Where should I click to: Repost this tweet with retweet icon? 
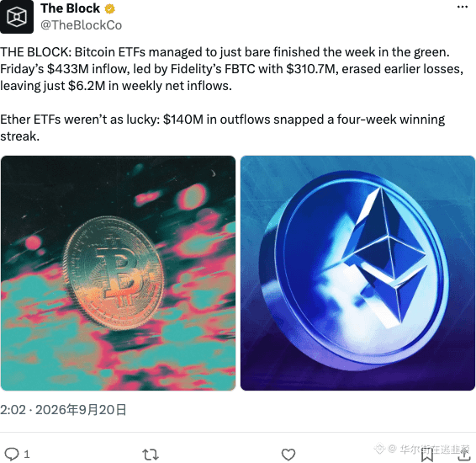[151, 455]
